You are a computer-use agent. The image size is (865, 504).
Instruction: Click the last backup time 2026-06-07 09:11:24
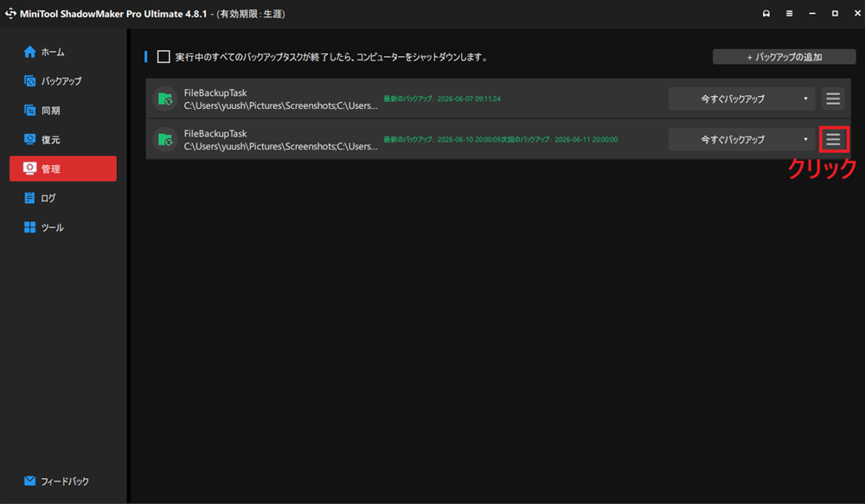(469, 99)
